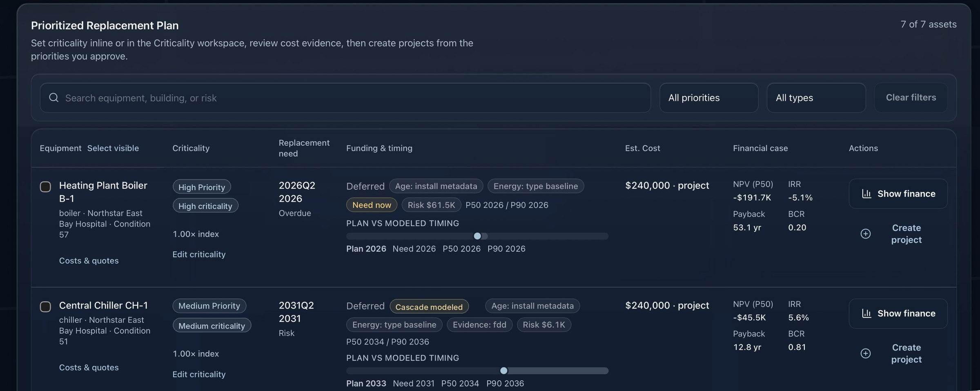Viewport: 980px width, 391px height.
Task: Focus the search equipment input field
Action: point(345,98)
